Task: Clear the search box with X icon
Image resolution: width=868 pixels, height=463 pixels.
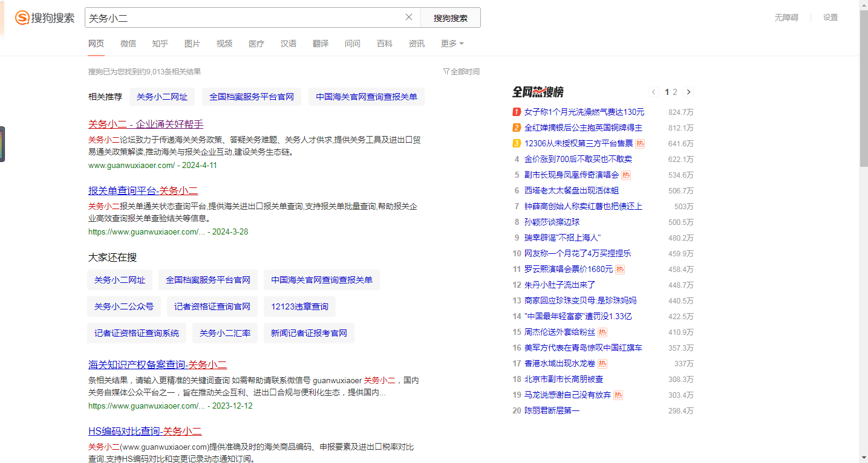Action: pos(409,18)
